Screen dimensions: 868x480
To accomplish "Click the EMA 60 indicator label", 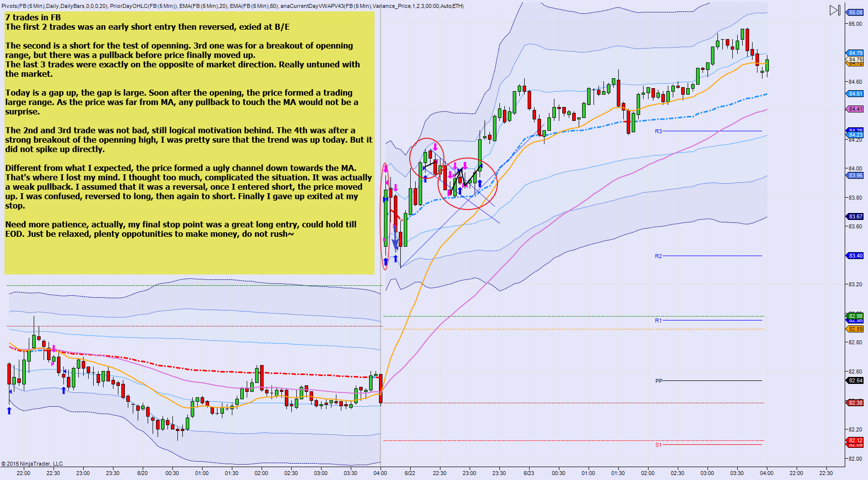I will pos(254,6).
